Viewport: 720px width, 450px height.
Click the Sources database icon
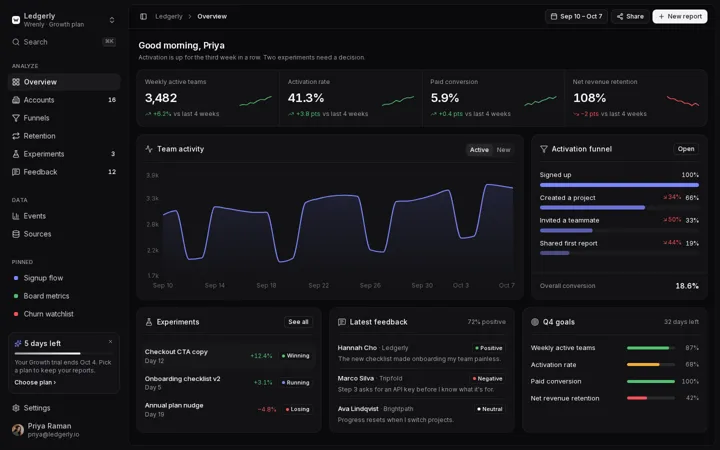16,234
